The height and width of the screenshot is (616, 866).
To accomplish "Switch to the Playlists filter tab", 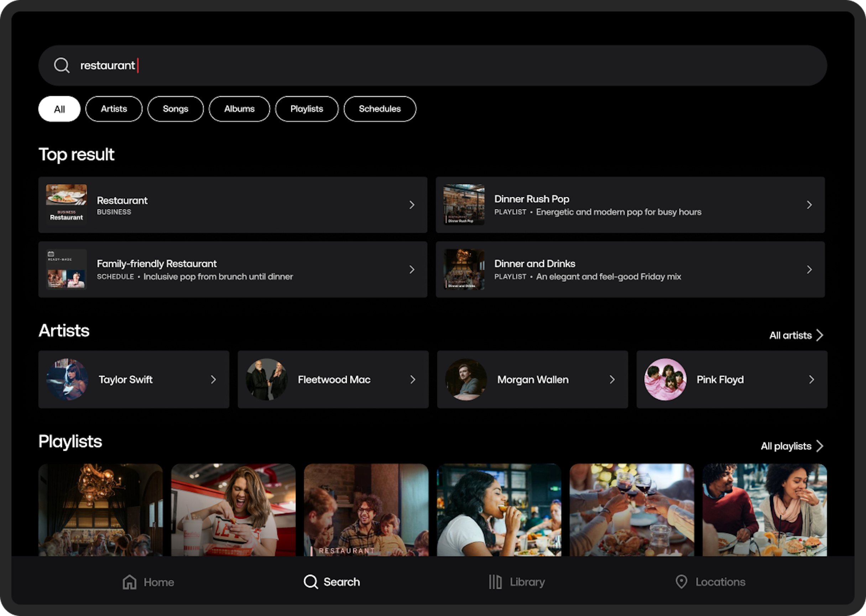I will [307, 109].
